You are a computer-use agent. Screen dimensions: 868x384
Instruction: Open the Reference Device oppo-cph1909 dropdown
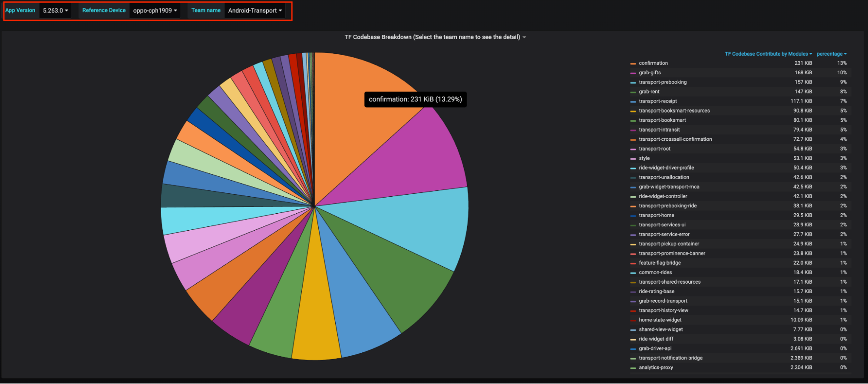click(x=155, y=10)
